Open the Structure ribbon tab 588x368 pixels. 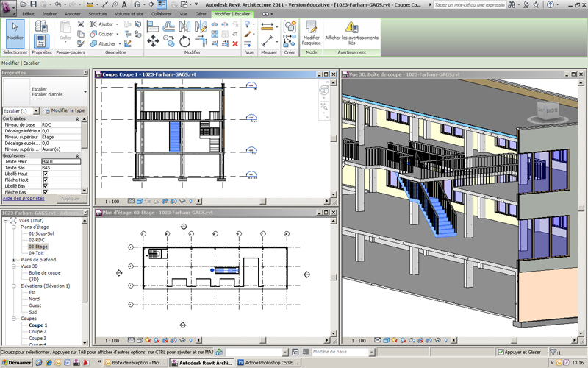point(98,14)
